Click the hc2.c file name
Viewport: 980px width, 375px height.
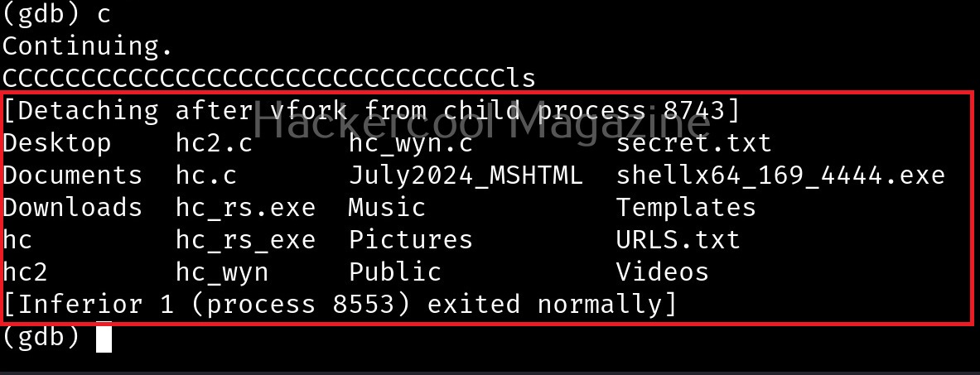click(214, 142)
